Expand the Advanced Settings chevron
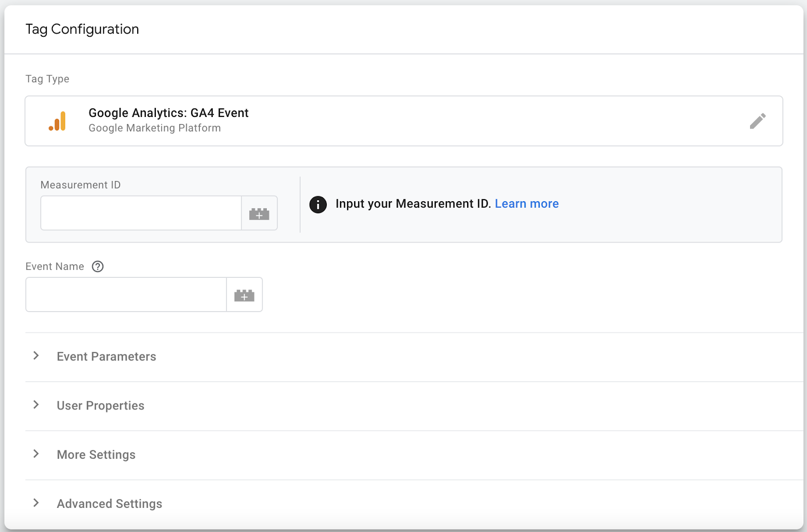This screenshot has width=807, height=532. point(36,503)
